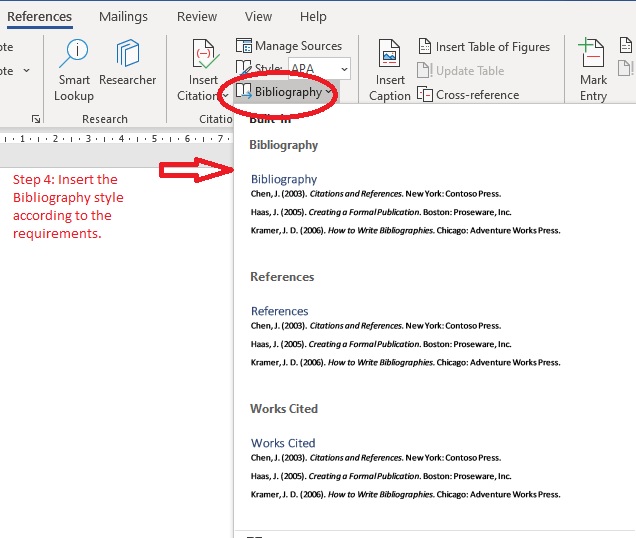Switch to the References tab
The height and width of the screenshot is (538, 636).
39,17
